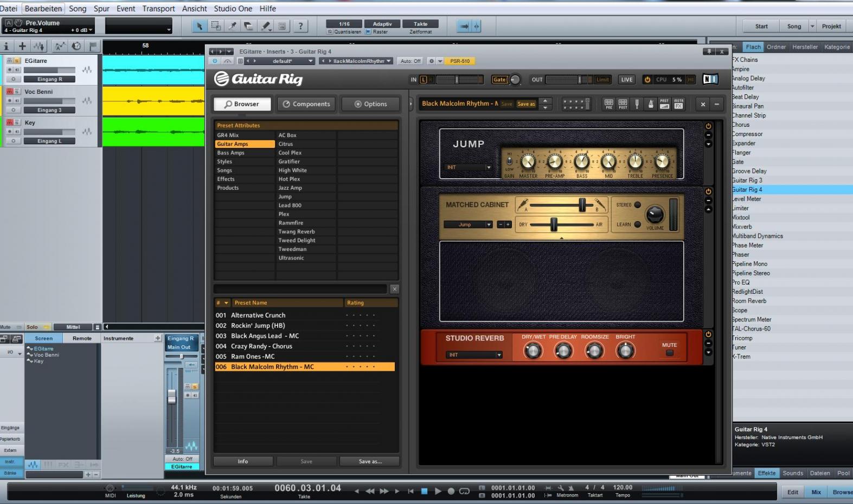Switch to the Components tab
The image size is (853, 504).
pyautogui.click(x=306, y=104)
